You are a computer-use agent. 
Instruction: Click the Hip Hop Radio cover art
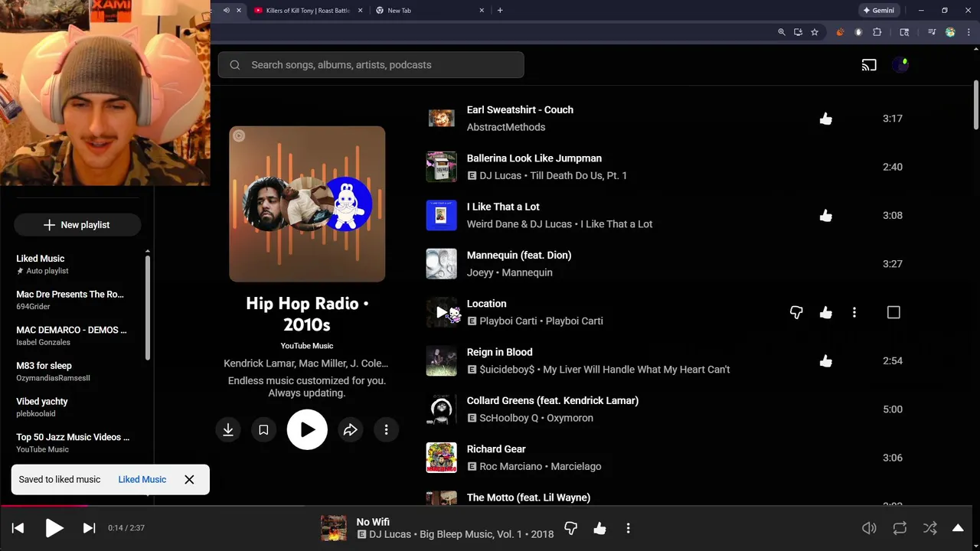point(307,204)
